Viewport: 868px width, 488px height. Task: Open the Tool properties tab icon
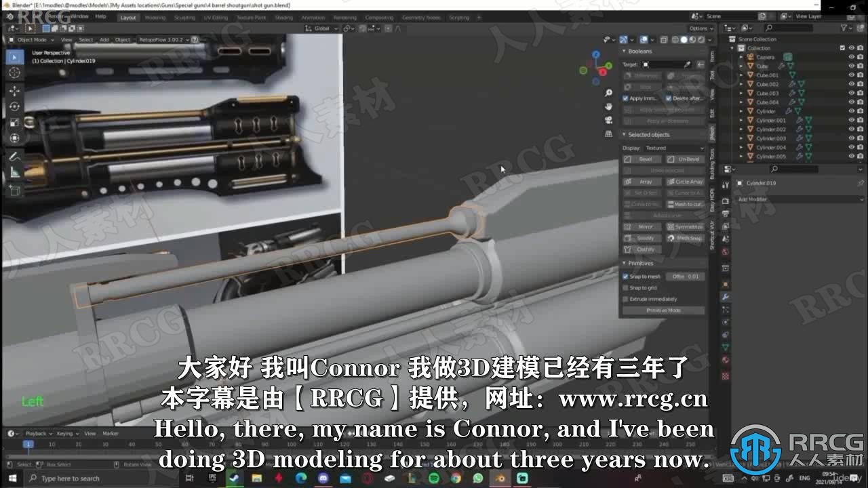(x=725, y=184)
